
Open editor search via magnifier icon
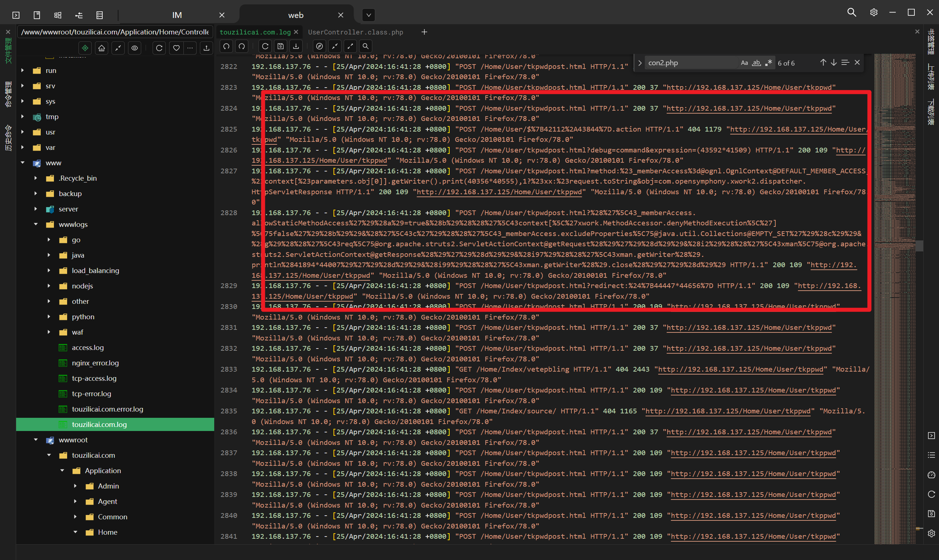[365, 46]
